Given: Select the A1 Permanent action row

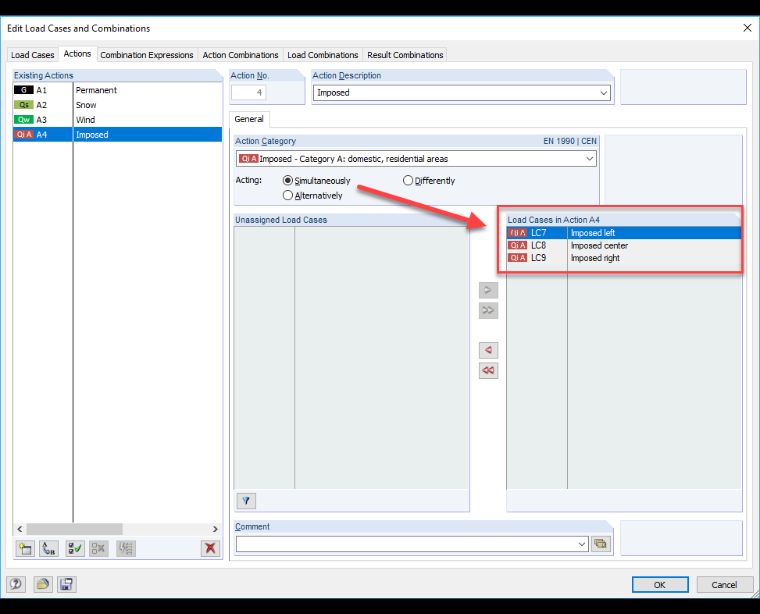Looking at the screenshot, I should coord(117,90).
